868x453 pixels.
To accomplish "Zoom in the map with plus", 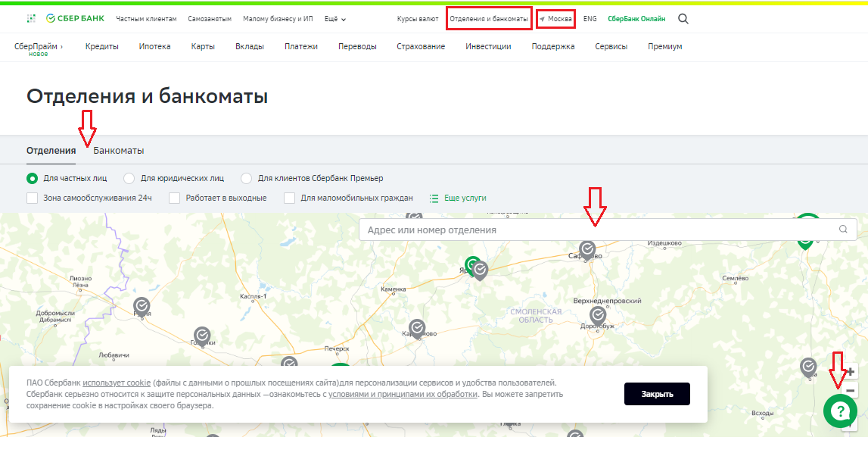I will [851, 372].
